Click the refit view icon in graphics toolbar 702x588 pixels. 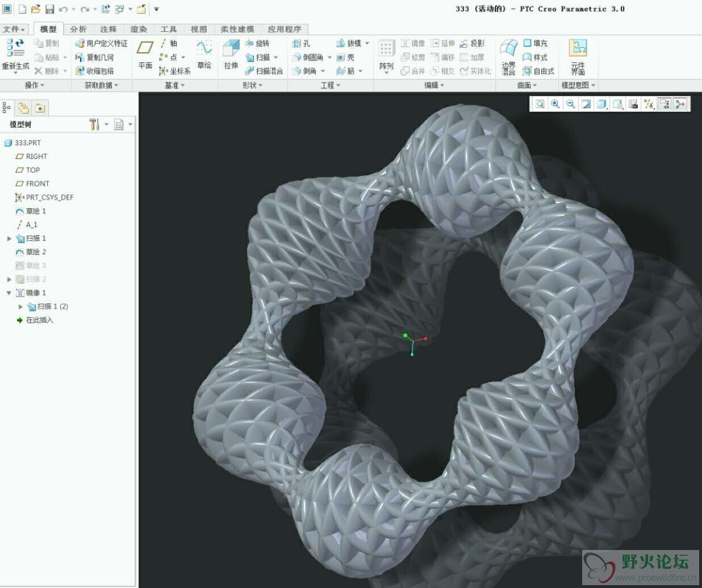pos(540,104)
